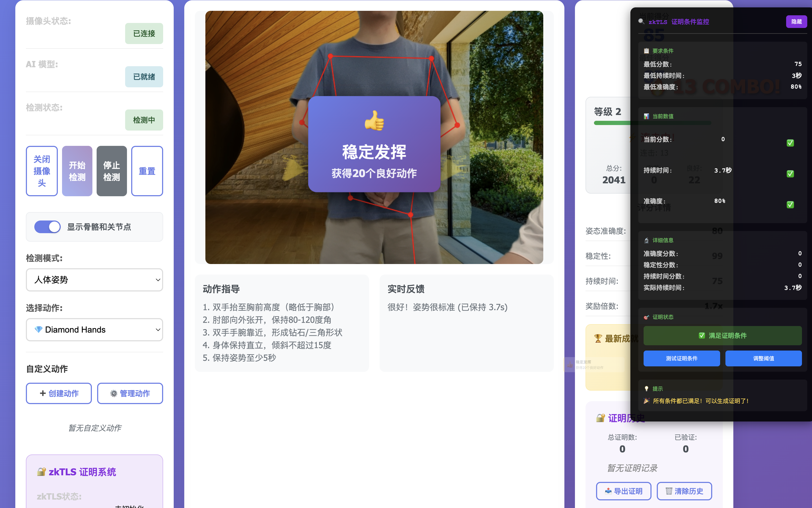Click the checkmark next to 持续时间 3.7秒
The height and width of the screenshot is (508, 812).
790,174
